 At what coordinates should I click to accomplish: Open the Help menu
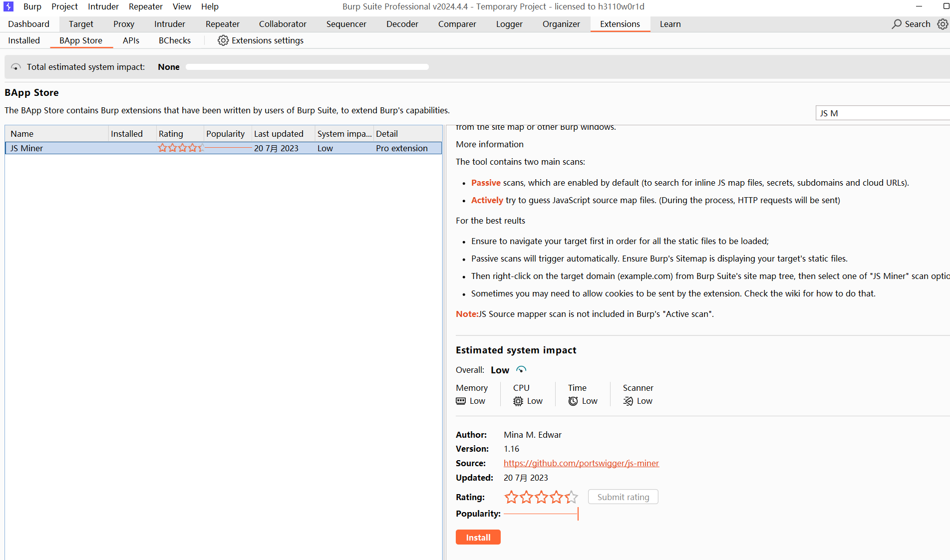pyautogui.click(x=210, y=6)
